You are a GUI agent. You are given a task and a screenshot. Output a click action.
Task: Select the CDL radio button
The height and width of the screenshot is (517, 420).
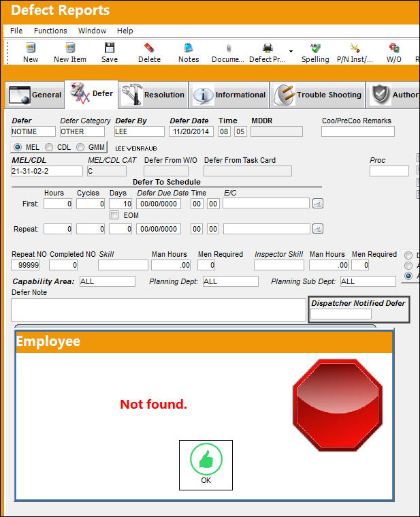tap(49, 147)
